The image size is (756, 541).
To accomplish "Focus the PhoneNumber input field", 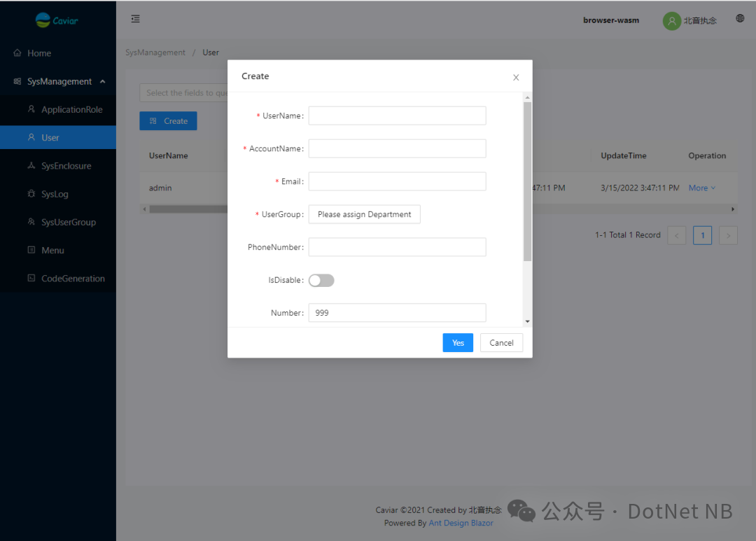I will point(398,247).
